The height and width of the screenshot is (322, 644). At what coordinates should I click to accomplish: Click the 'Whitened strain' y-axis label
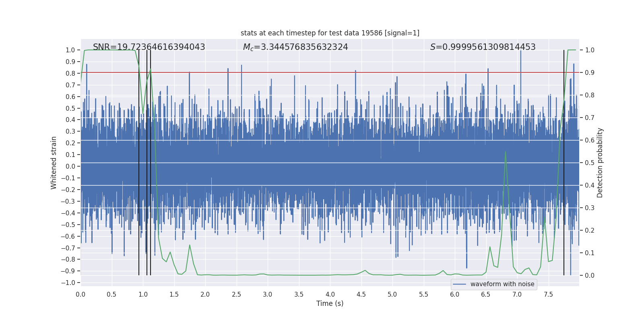pyautogui.click(x=54, y=163)
